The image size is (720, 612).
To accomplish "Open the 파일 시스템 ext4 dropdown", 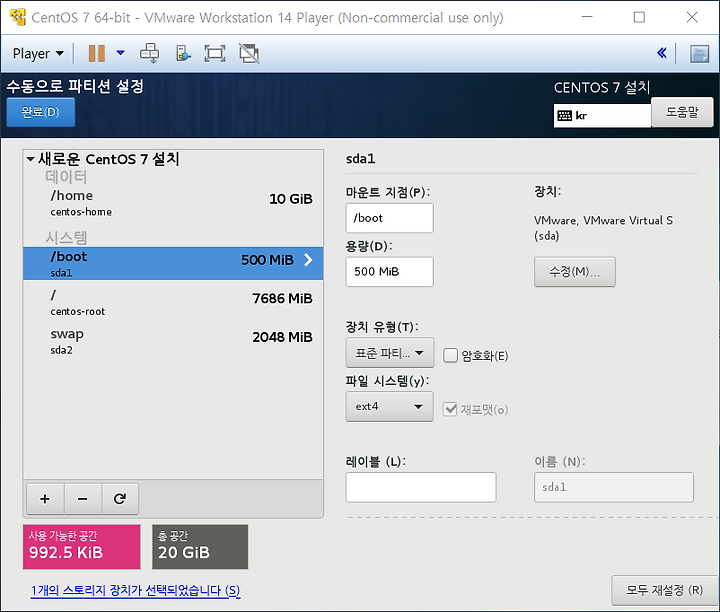I will (x=389, y=406).
